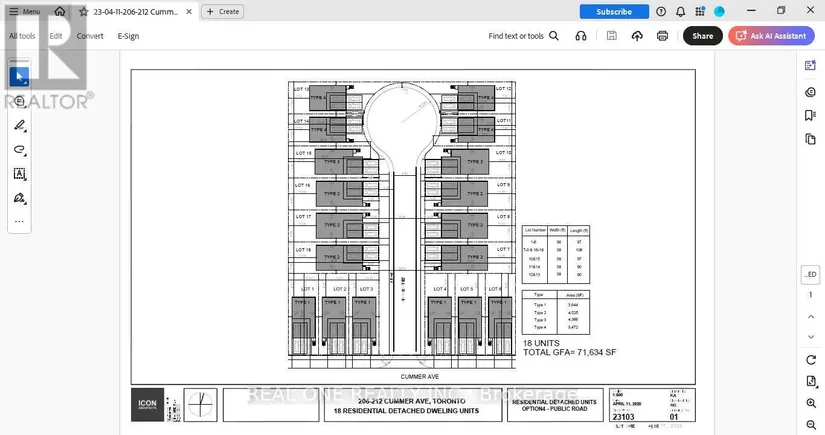Click the upload to cloud icon
825x435 pixels.
coord(637,36)
